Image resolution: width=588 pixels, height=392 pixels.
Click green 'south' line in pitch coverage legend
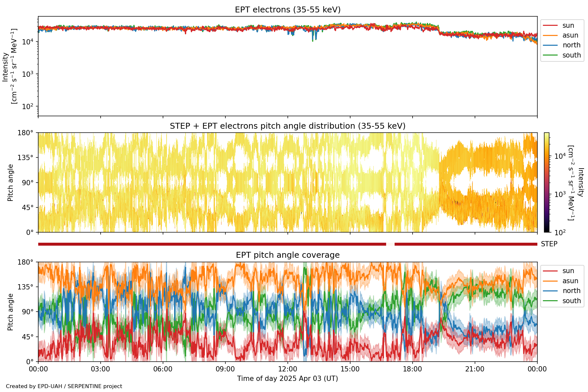click(x=550, y=301)
